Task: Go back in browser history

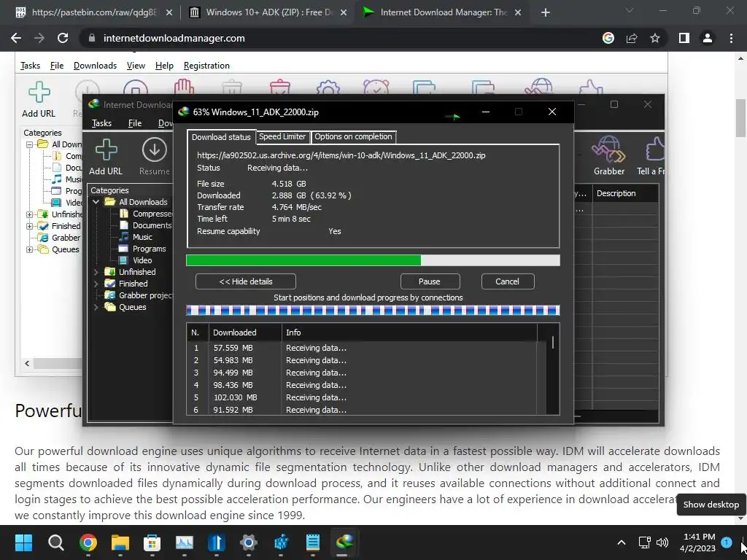Action: 16,38
